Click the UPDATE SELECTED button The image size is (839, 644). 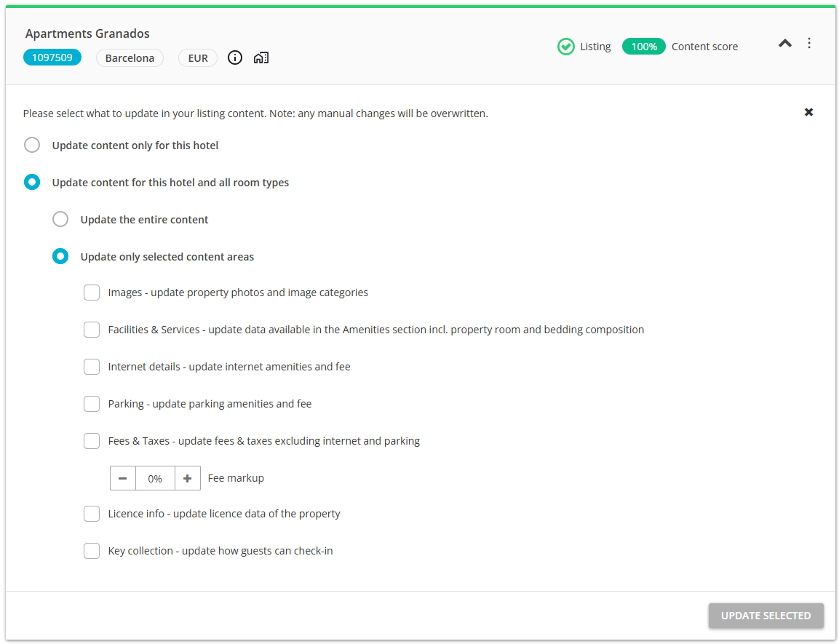pyautogui.click(x=766, y=616)
